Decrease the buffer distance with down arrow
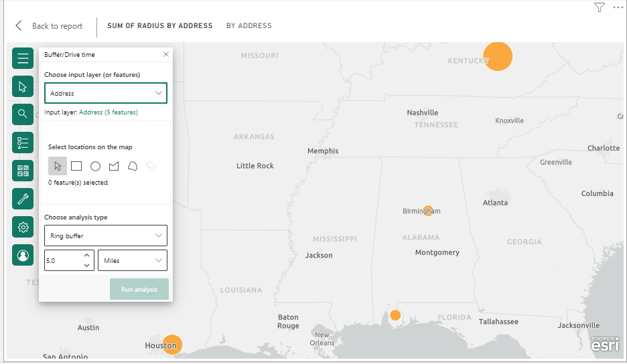 [87, 266]
